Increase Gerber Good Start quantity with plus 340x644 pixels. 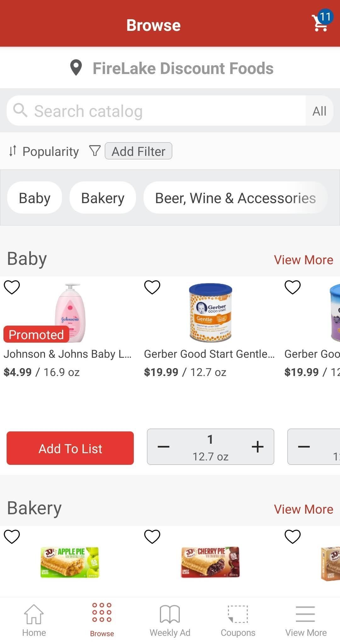[258, 447]
